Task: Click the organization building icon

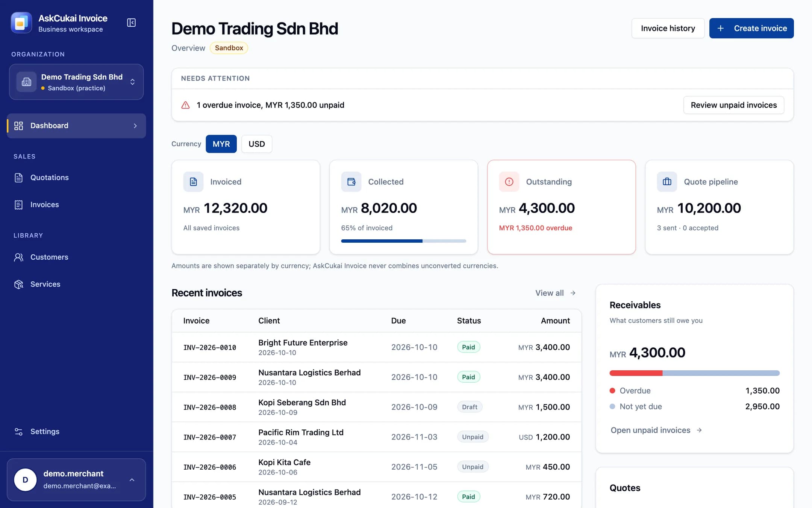Action: [x=26, y=82]
